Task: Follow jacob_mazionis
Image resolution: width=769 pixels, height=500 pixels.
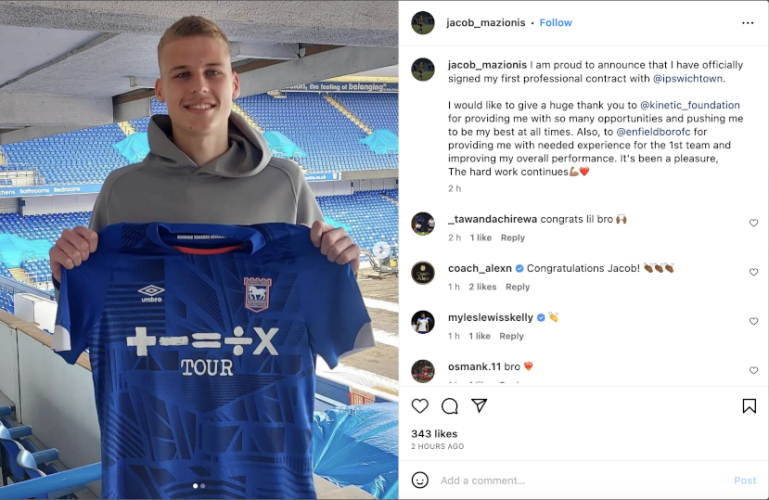Action: [x=556, y=23]
